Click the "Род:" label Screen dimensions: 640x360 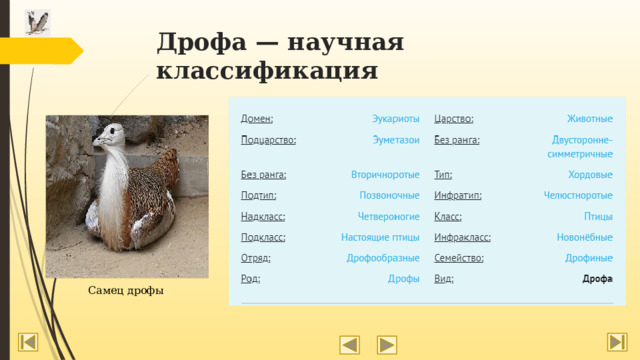coord(250,279)
